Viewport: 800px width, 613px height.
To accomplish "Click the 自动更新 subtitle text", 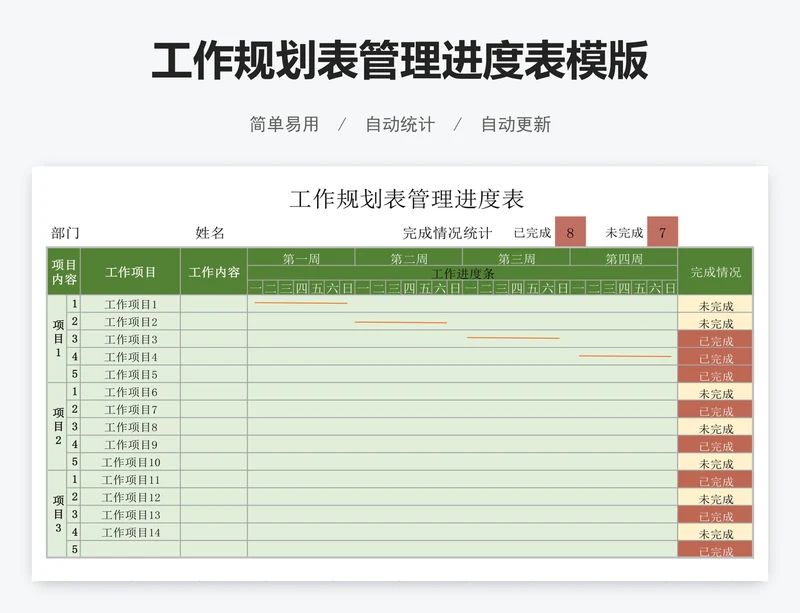I will click(x=516, y=124).
